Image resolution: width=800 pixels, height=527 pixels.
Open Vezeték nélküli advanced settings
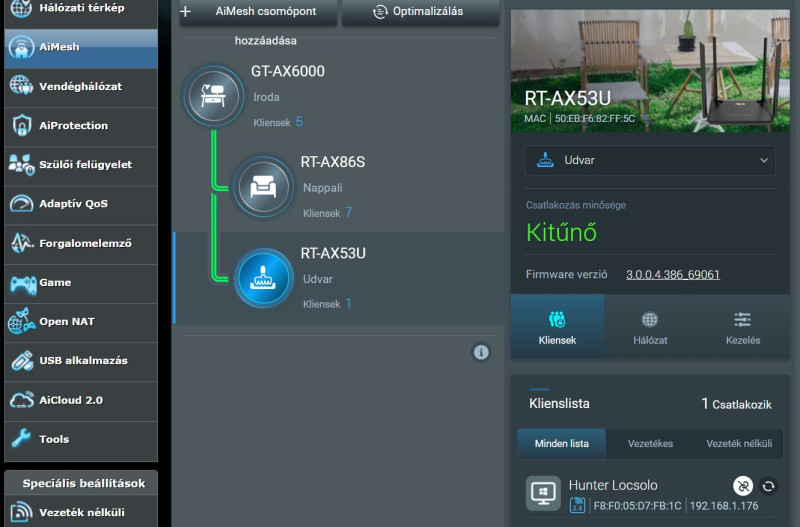(x=81, y=513)
